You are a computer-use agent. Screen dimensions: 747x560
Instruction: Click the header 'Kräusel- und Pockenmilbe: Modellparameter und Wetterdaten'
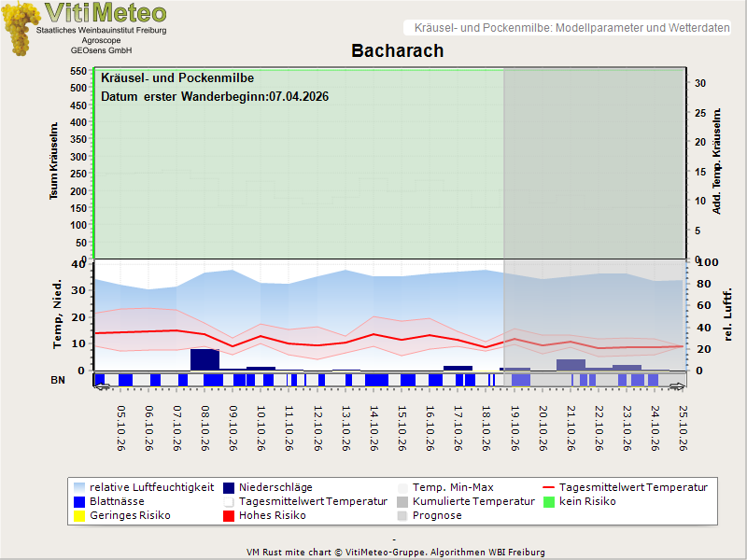click(571, 28)
